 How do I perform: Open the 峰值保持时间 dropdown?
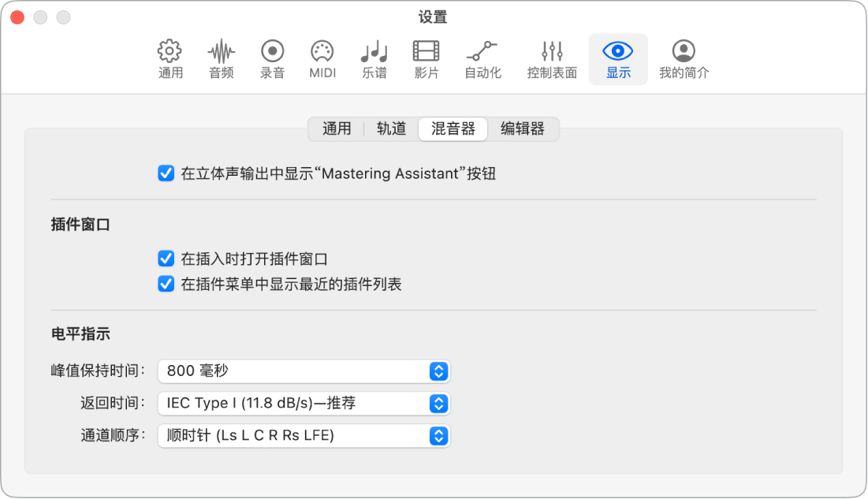(x=304, y=371)
